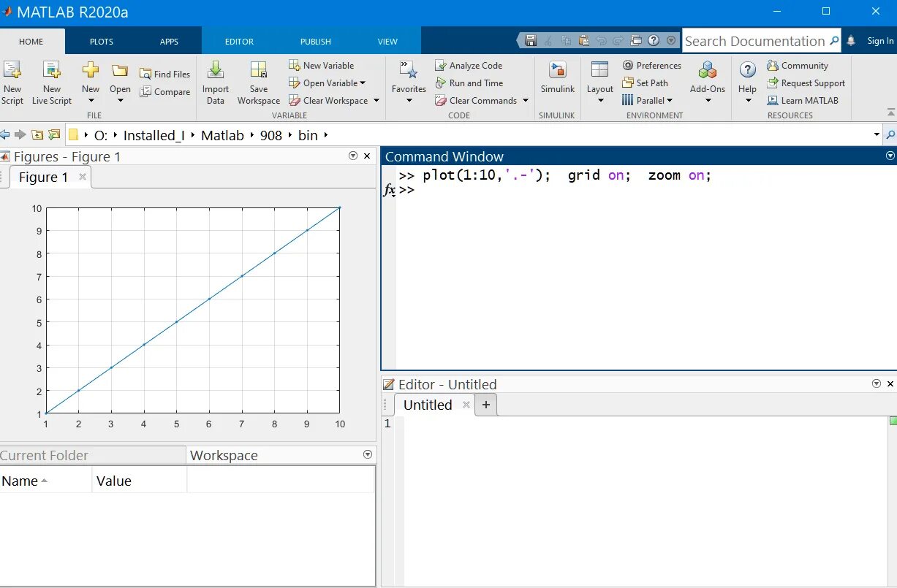Click the Open folder icon
Screen dimensions: 897x588
(120, 70)
